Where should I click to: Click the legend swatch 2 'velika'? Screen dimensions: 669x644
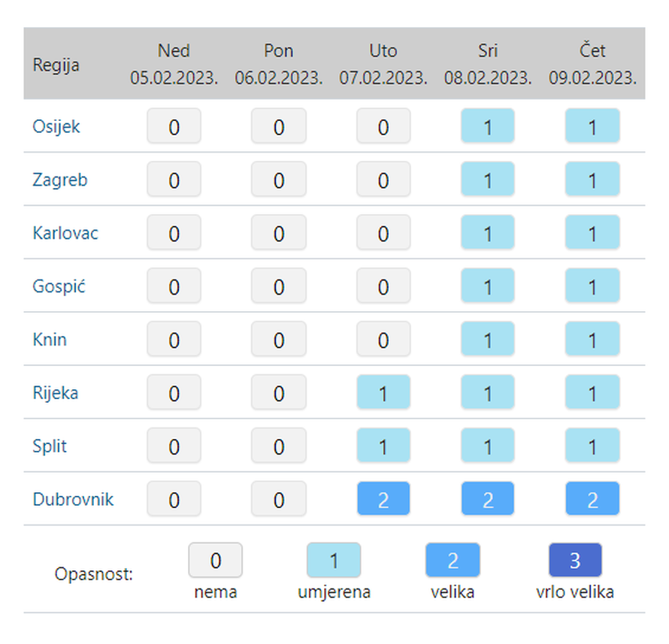coord(453,560)
